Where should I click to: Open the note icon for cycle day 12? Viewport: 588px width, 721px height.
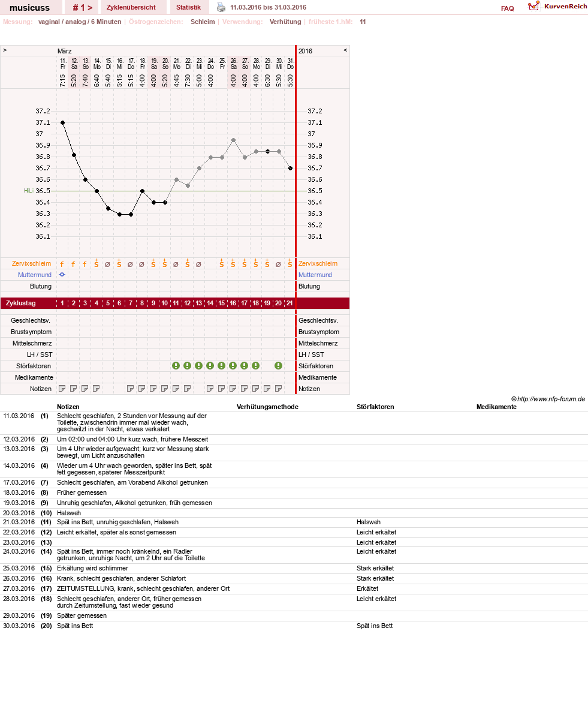click(x=188, y=389)
